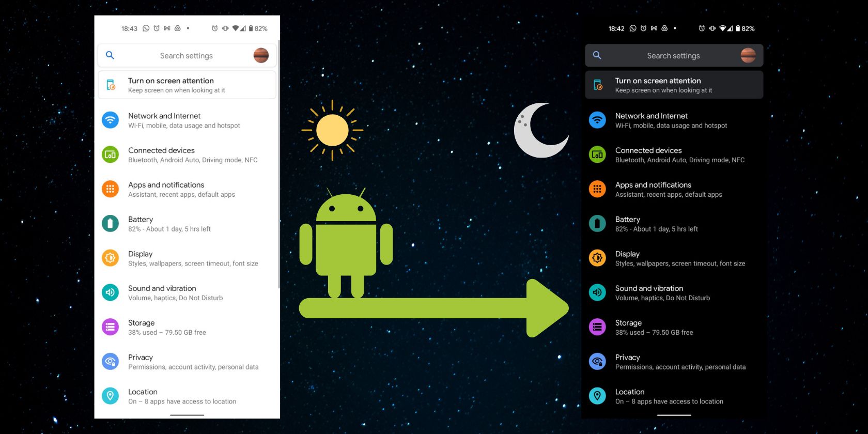
Task: Click the Apps and notifications icon in the light settings screen
Action: click(110, 189)
